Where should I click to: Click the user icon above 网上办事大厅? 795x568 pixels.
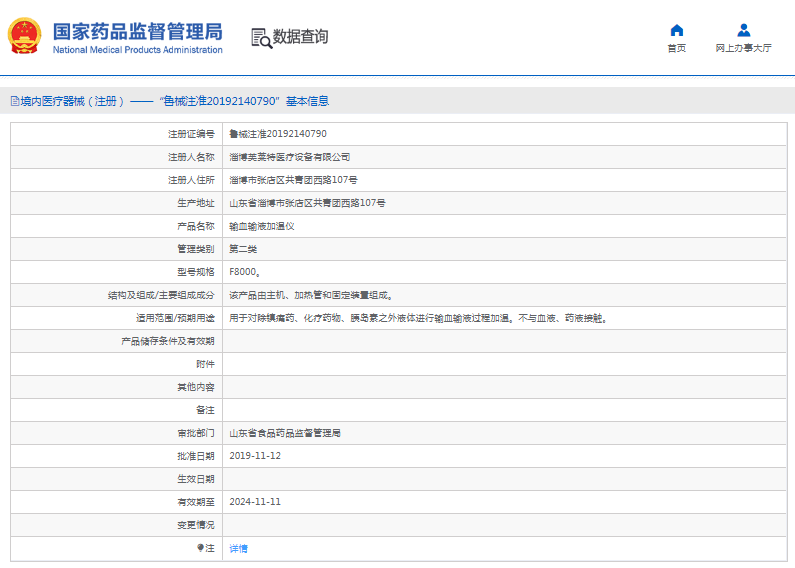click(x=743, y=30)
